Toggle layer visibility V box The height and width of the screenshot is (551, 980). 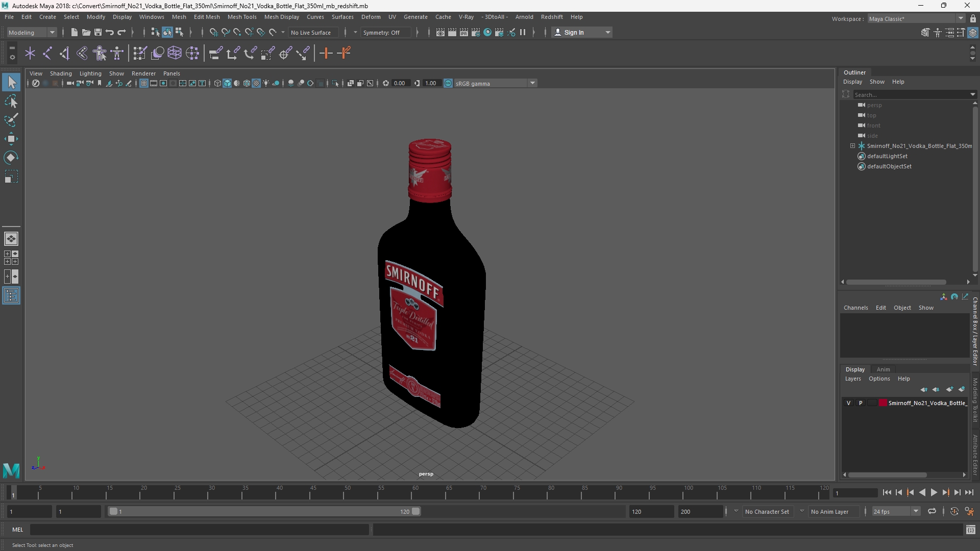click(x=849, y=403)
